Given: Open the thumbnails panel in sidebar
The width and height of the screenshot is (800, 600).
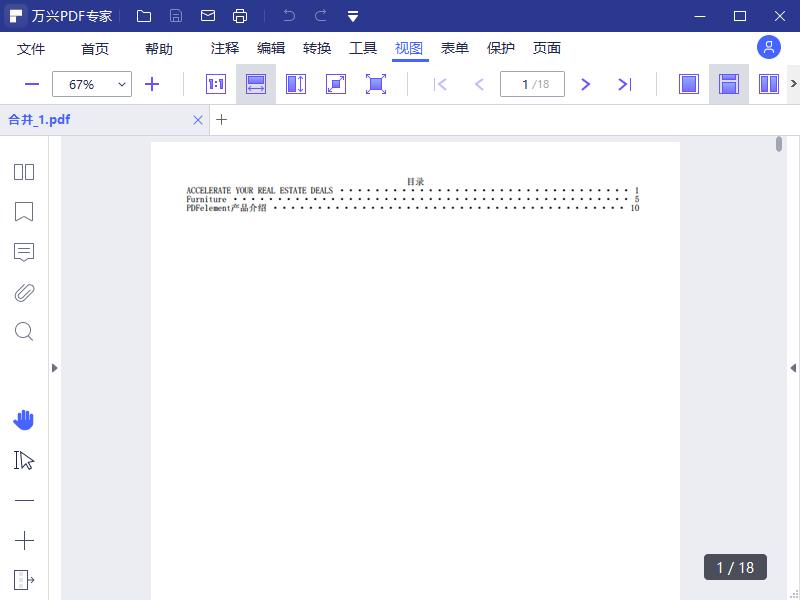Looking at the screenshot, I should [x=24, y=172].
